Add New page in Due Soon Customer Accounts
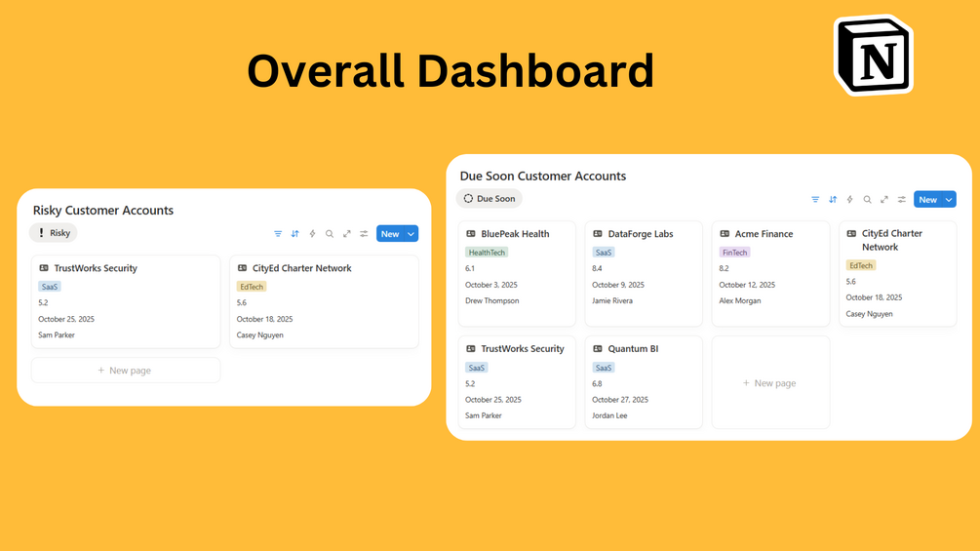The width and height of the screenshot is (980, 551). (x=770, y=383)
